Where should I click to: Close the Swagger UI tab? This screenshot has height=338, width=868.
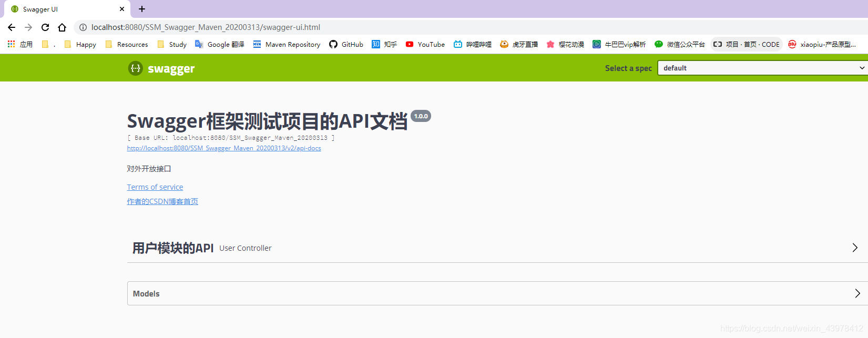point(122,9)
